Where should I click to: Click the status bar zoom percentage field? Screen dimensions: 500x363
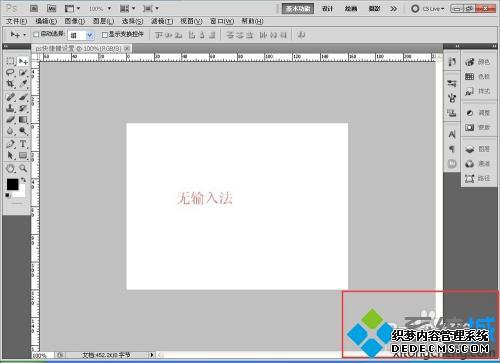(x=43, y=355)
